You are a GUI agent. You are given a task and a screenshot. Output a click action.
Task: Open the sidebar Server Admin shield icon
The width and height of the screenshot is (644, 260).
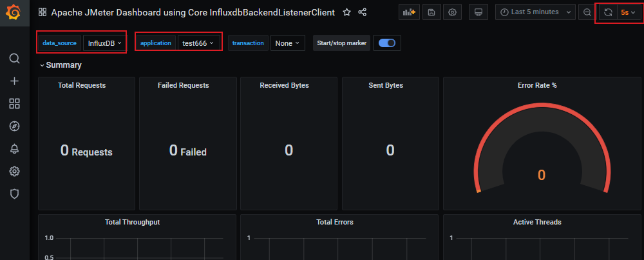pyautogui.click(x=14, y=194)
